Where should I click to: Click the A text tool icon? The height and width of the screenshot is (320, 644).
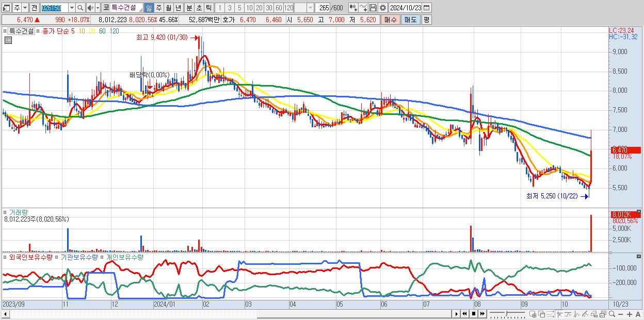(638, 314)
